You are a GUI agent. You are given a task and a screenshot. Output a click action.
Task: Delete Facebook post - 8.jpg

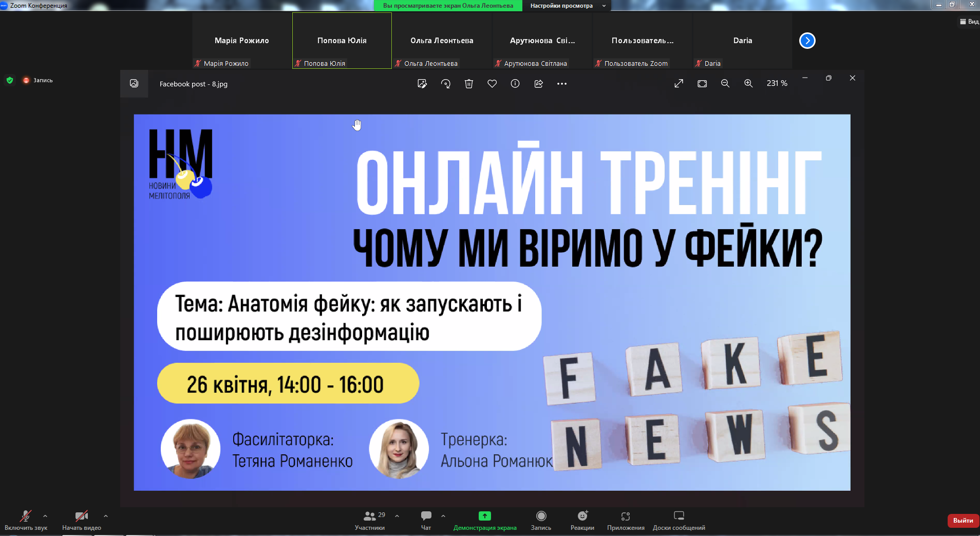pos(468,84)
